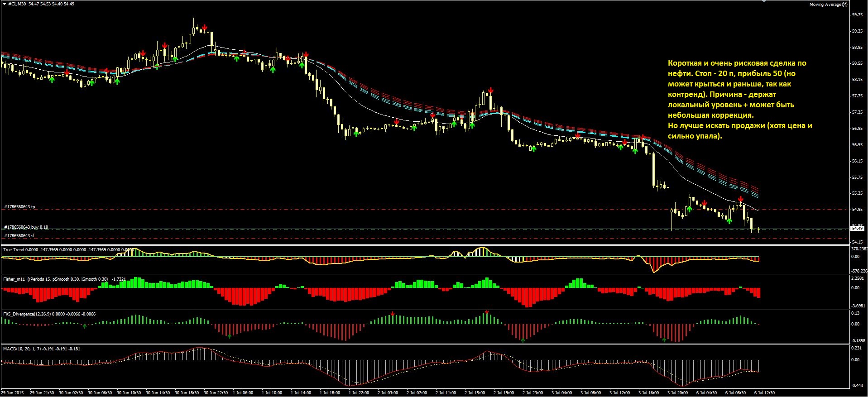This screenshot has height=397, width=868.
Task: Click the 54.95 price scale value
Action: [857, 210]
